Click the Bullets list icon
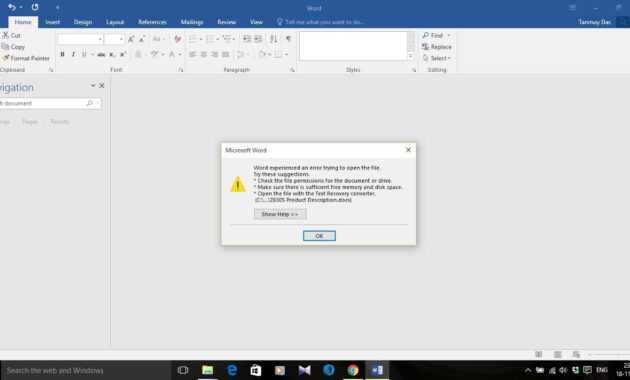The height and width of the screenshot is (380, 630). [193, 39]
